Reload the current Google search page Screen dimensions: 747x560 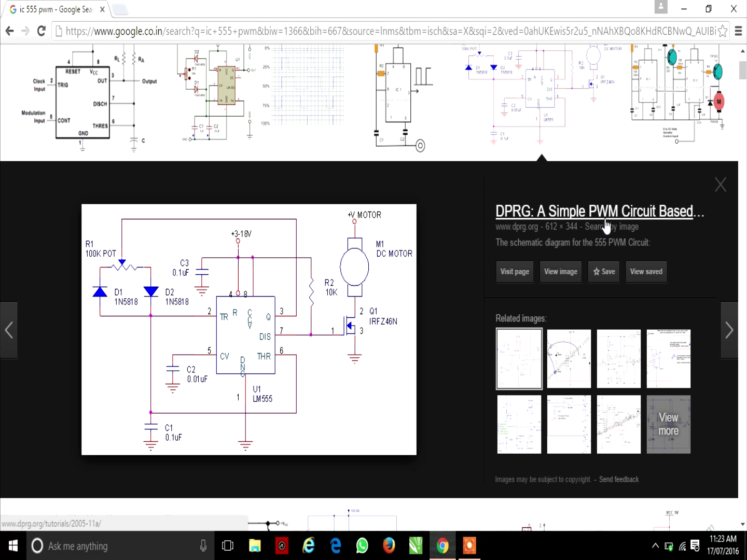point(41,31)
